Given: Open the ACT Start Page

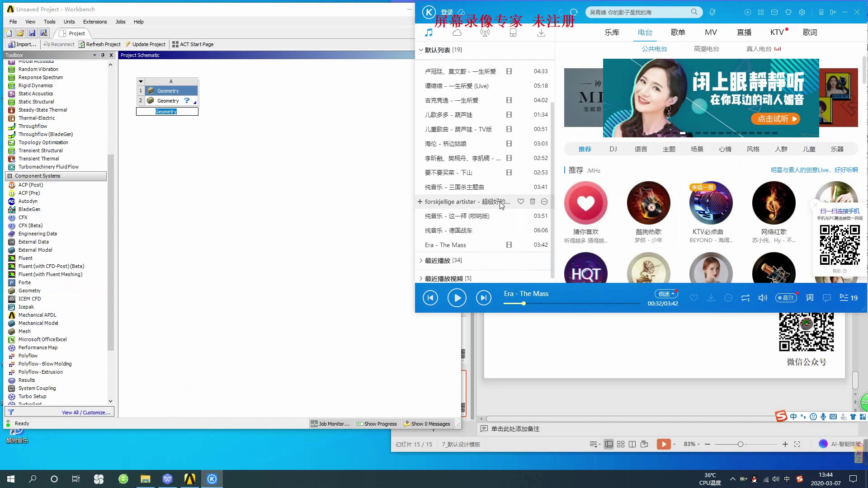Looking at the screenshot, I should [x=193, y=44].
